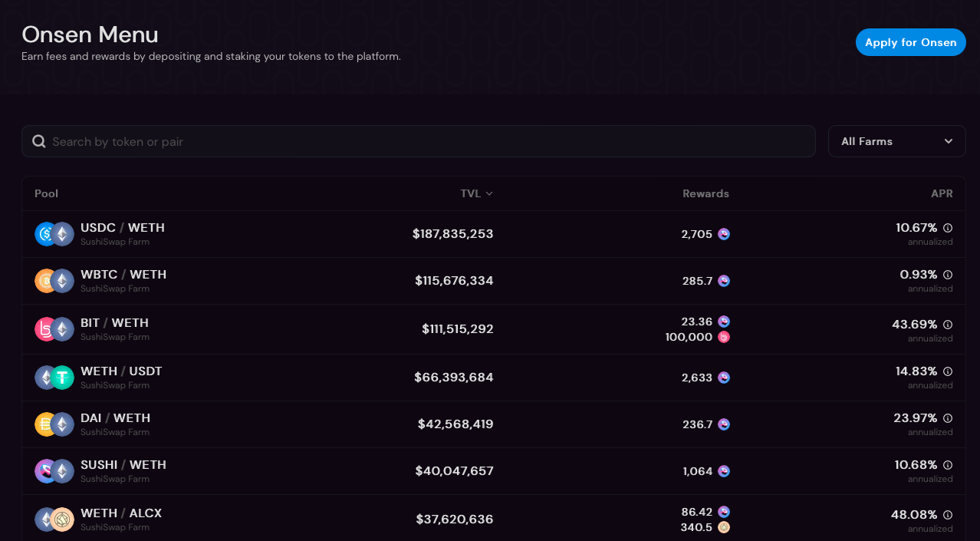This screenshot has width=980, height=541.
Task: Click the BIT token reward icon beside 100,000
Action: pos(724,337)
